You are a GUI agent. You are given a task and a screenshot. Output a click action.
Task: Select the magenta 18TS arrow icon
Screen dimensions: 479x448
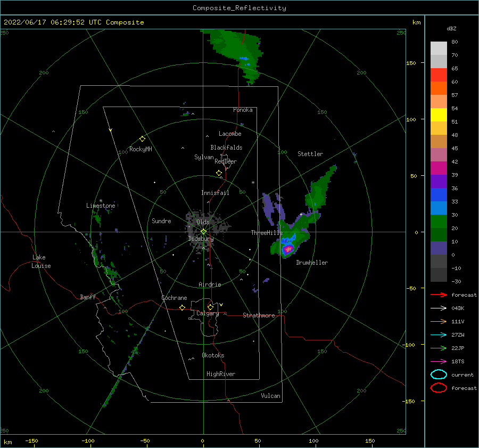(x=439, y=362)
